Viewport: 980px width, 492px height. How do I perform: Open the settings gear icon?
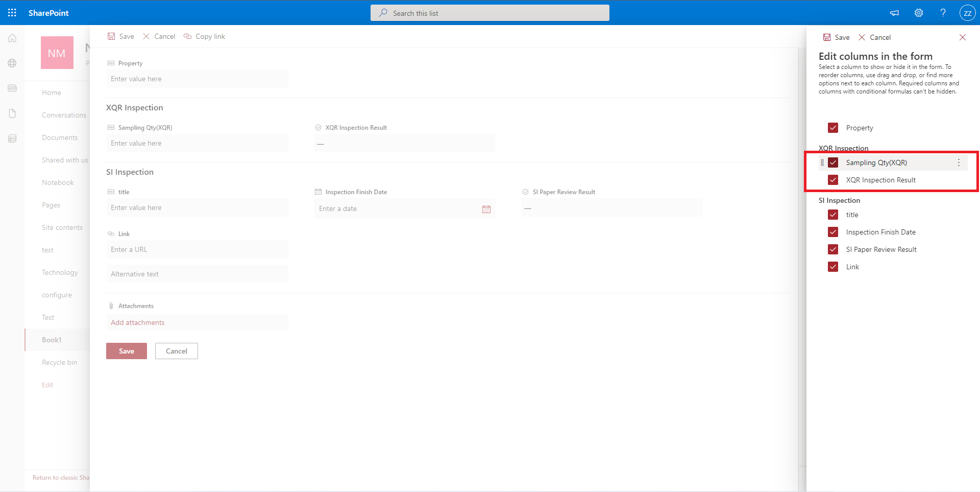pos(919,13)
